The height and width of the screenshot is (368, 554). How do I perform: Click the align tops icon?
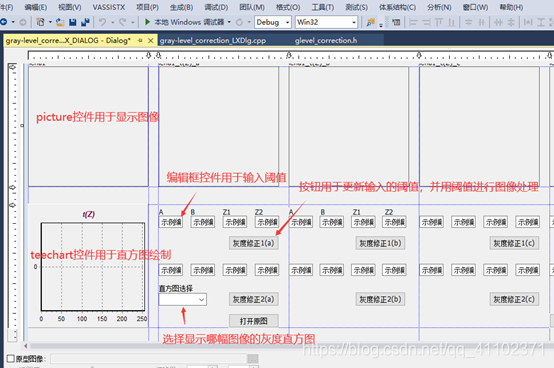point(439,23)
